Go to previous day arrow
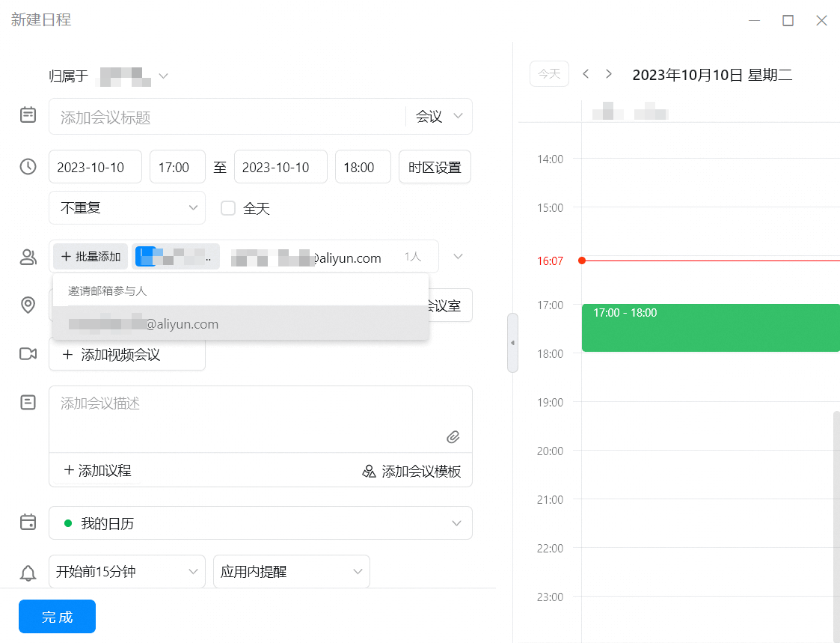The width and height of the screenshot is (840, 643). 586,73
